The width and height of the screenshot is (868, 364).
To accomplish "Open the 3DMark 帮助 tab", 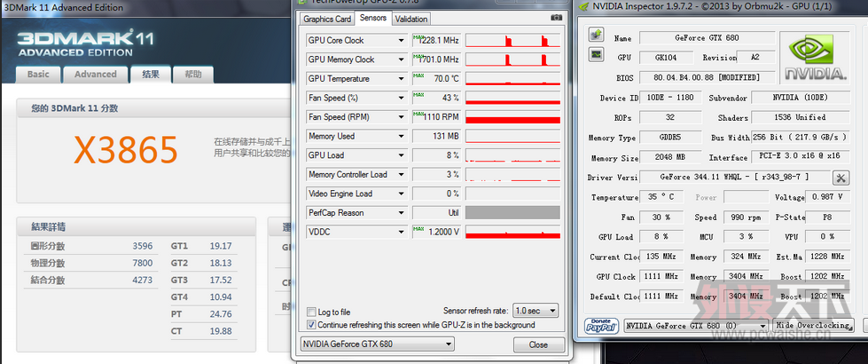I will pyautogui.click(x=193, y=75).
